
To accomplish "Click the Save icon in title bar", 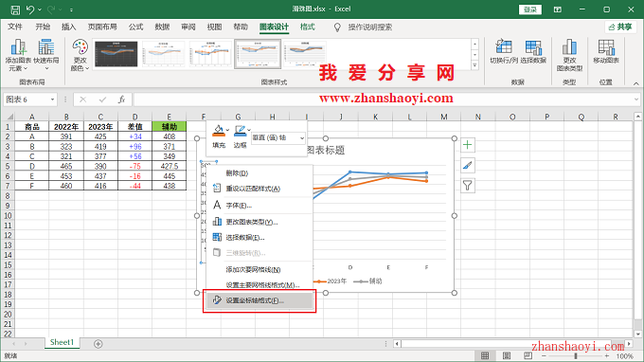I will point(15,9).
